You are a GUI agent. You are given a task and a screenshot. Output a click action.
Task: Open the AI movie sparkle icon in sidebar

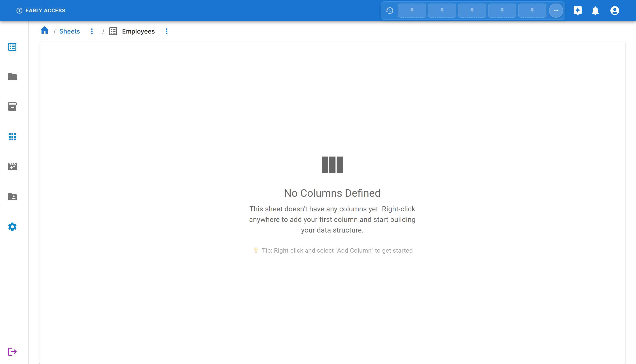coord(12,167)
